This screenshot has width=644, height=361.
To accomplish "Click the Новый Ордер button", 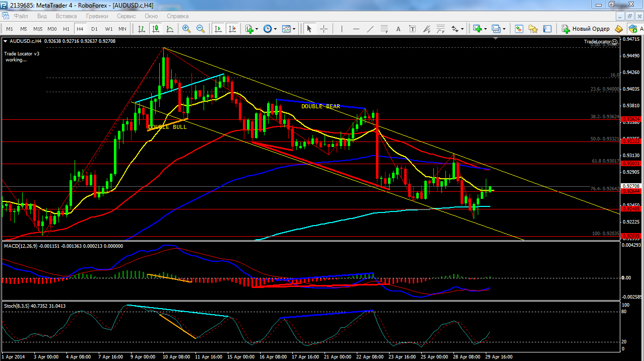I will click(586, 29).
